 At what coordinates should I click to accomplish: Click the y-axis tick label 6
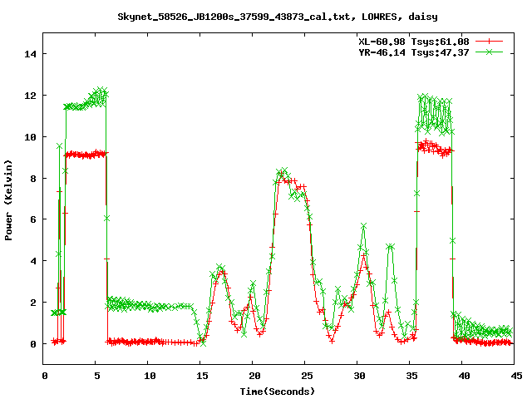33,219
